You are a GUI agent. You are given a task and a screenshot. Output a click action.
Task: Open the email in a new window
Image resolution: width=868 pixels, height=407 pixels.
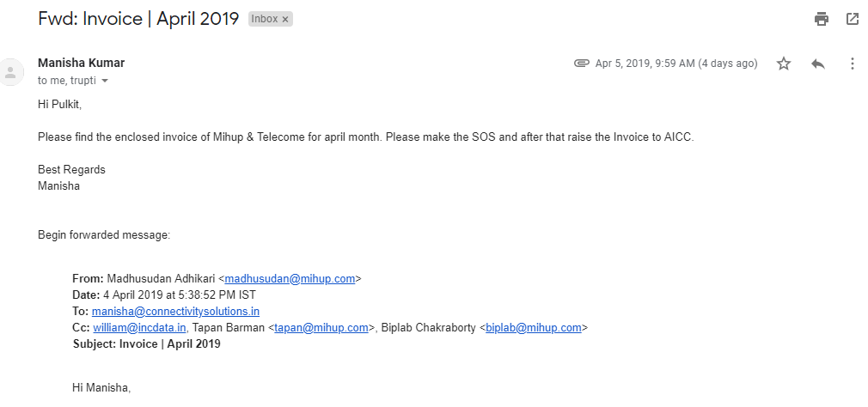click(x=853, y=19)
